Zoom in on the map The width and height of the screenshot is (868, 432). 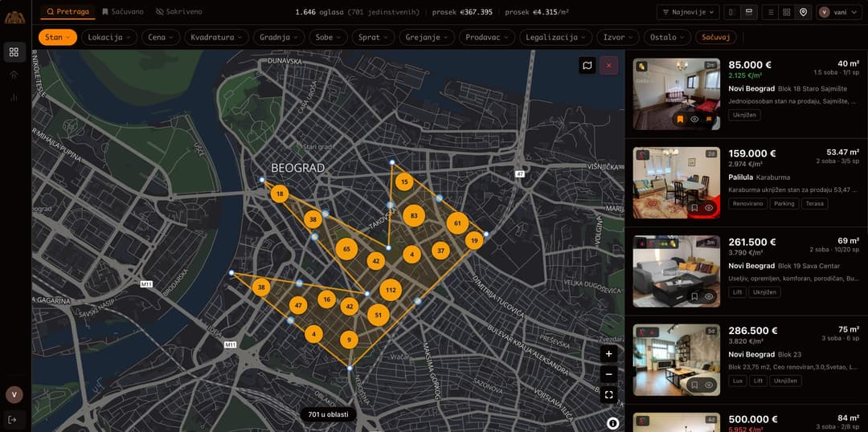608,353
